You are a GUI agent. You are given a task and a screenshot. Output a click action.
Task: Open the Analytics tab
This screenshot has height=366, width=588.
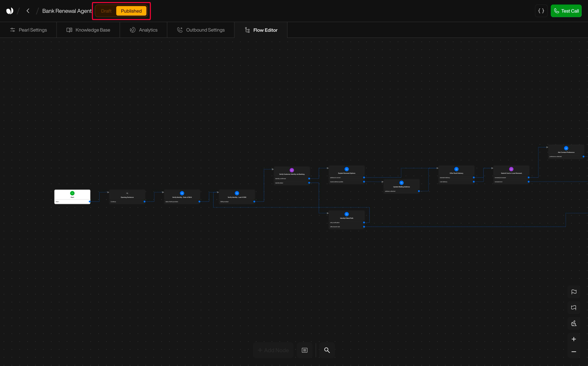coord(143,30)
